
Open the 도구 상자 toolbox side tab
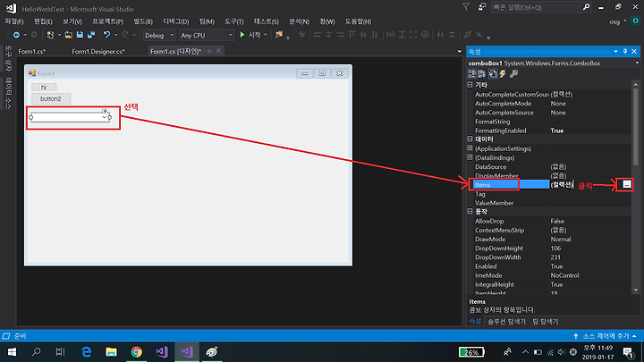tap(8, 59)
